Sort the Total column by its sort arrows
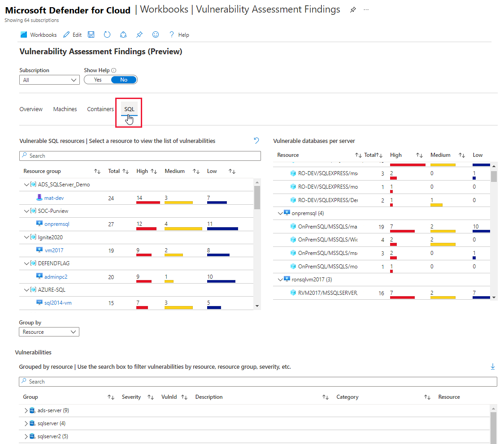Screen dimensions: 504x444 [x=126, y=171]
